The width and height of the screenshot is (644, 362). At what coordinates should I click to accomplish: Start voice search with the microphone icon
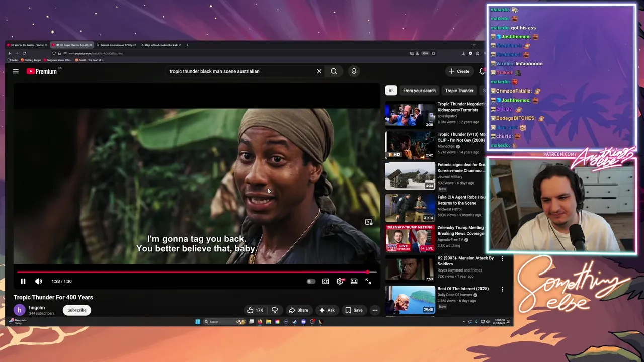pos(354,71)
